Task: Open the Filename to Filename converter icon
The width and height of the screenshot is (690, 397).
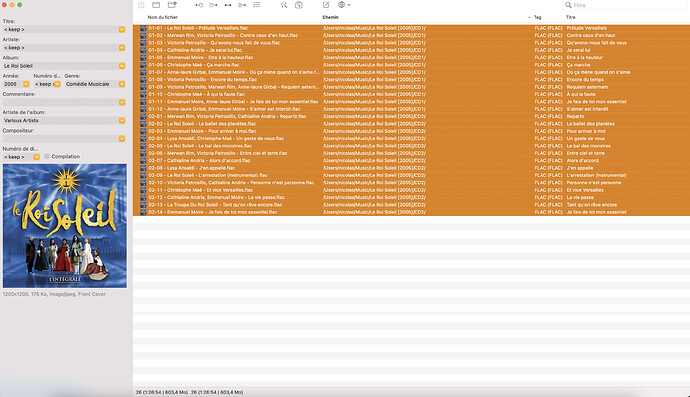Action: click(228, 5)
